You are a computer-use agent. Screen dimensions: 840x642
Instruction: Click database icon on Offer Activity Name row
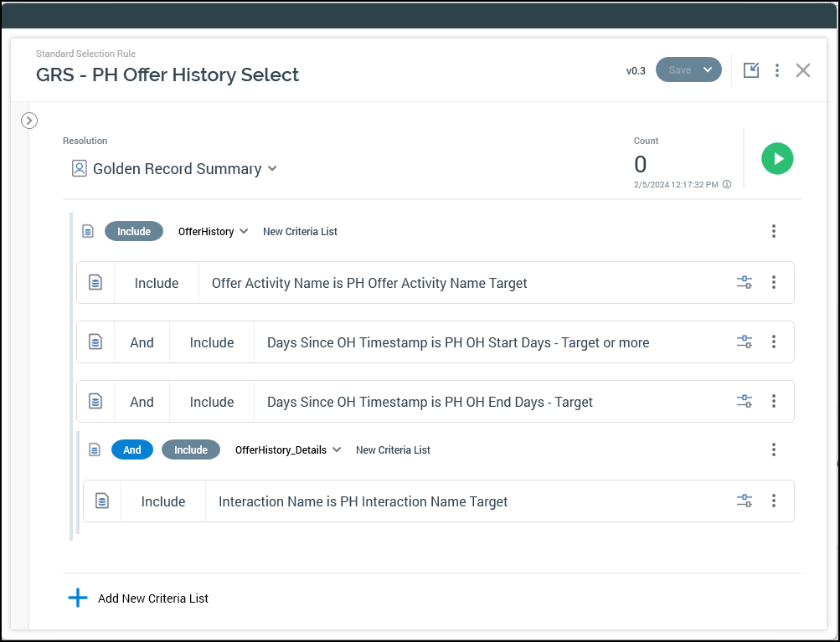(95, 283)
